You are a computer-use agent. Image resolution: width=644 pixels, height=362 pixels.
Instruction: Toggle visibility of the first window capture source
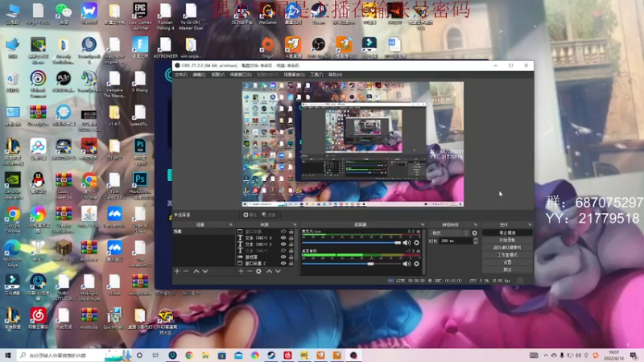283,232
